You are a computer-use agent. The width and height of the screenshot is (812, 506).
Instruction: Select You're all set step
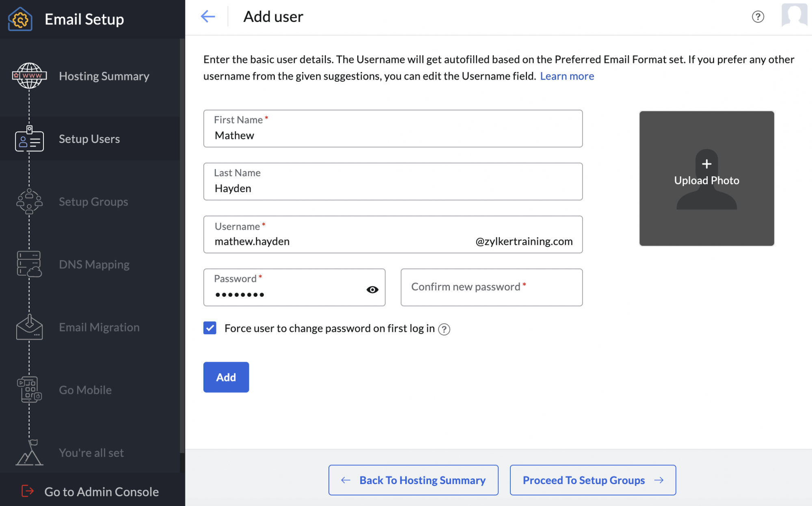[91, 453]
